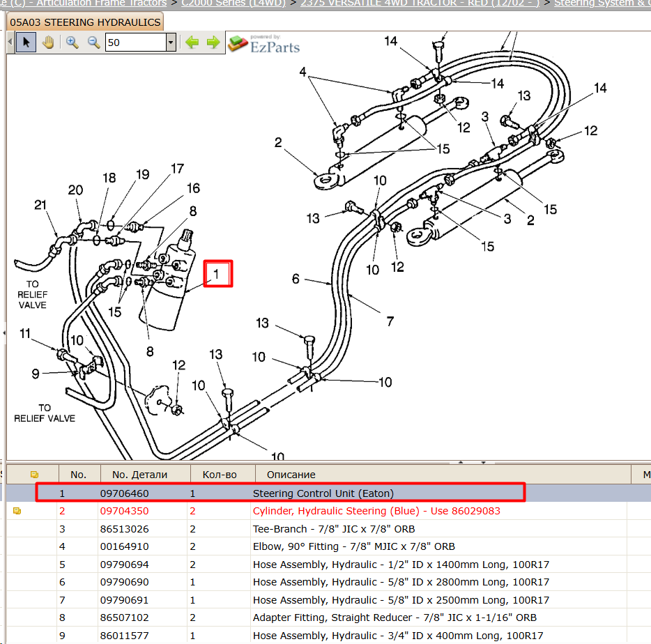The width and height of the screenshot is (651, 644).
Task: Click callout 7 on the diagram
Action: point(390,321)
